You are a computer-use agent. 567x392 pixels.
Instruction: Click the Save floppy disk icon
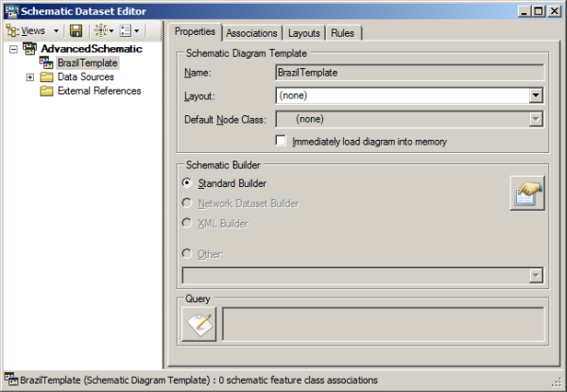[76, 31]
